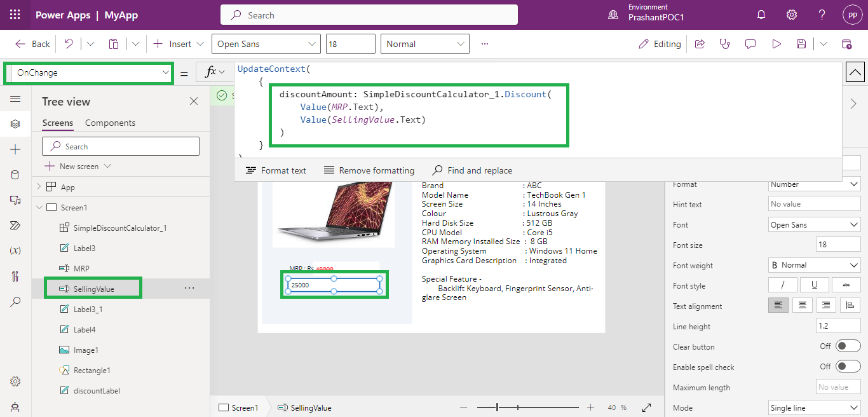Switch to the Components tab
Viewport: 868px width, 417px height.
(109, 123)
